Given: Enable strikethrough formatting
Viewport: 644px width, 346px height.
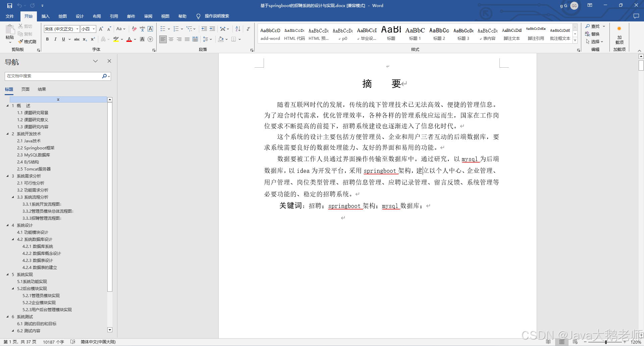Looking at the screenshot, I should click(77, 39).
